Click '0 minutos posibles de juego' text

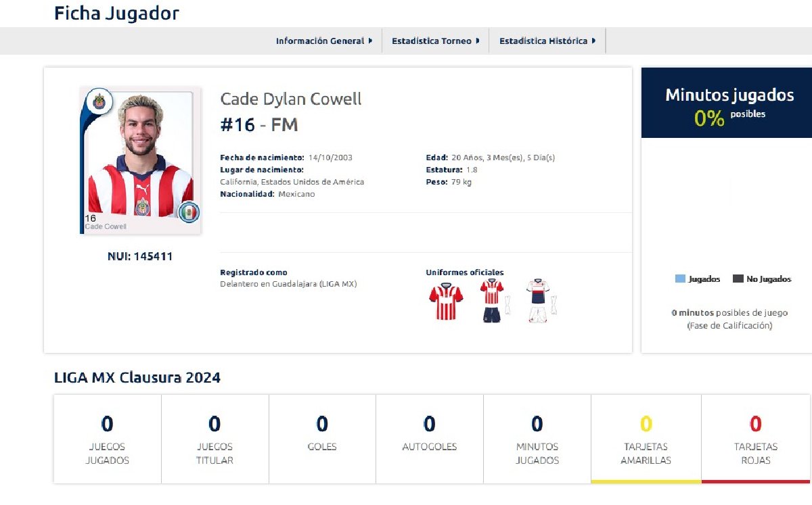[x=729, y=312]
